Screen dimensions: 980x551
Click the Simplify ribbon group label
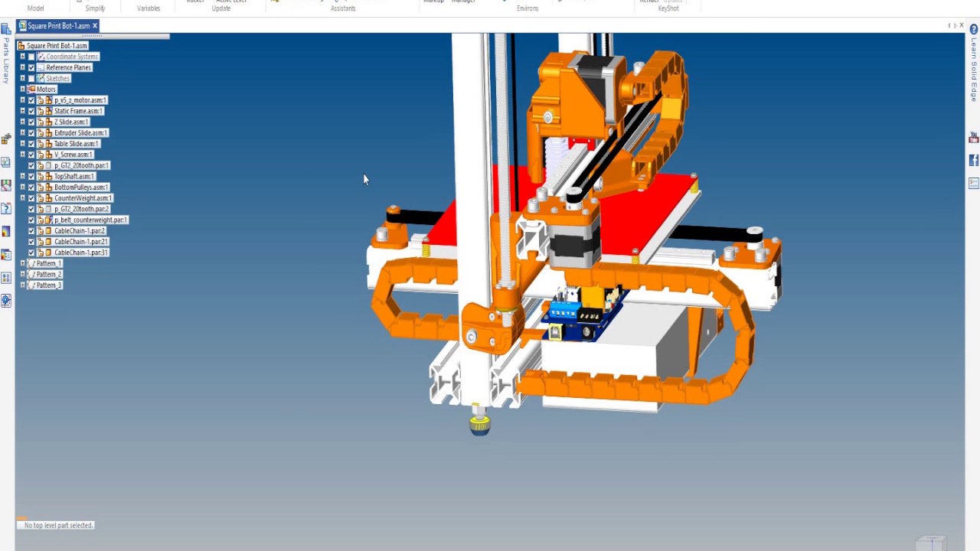[x=95, y=8]
